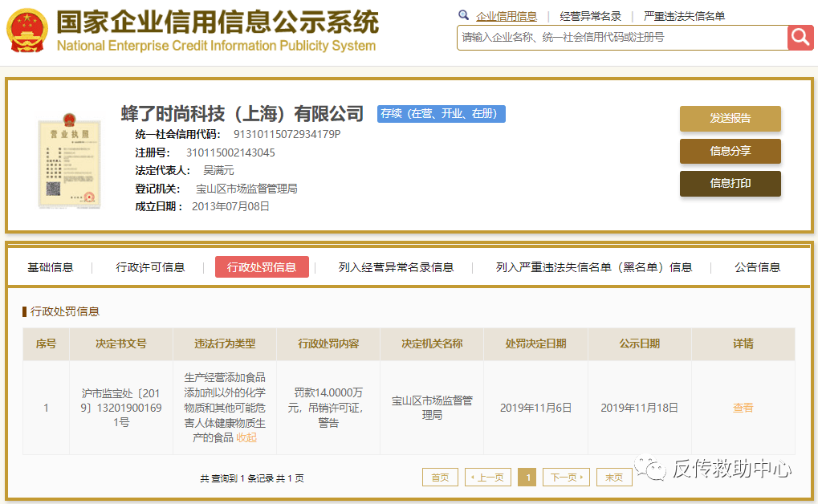This screenshot has width=818, height=504.
Task: Switch to the 行政许可信息 tab
Action: pos(150,267)
